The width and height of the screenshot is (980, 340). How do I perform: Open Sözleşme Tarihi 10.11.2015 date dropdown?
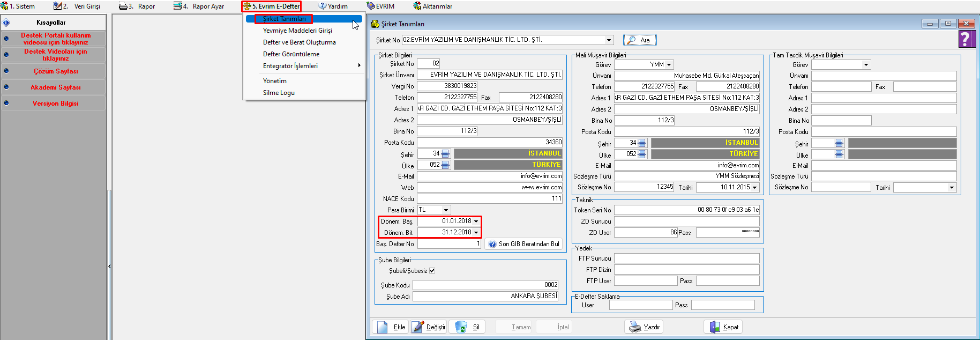tap(755, 188)
